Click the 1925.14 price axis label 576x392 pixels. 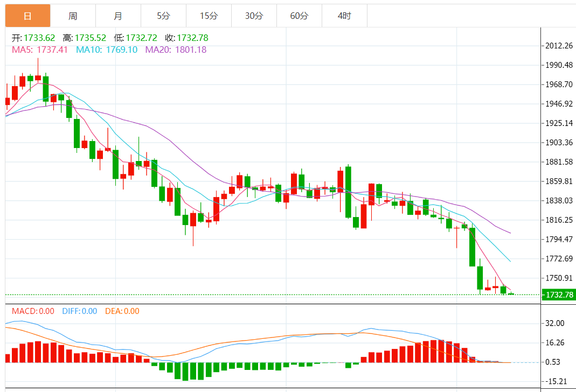(x=559, y=123)
